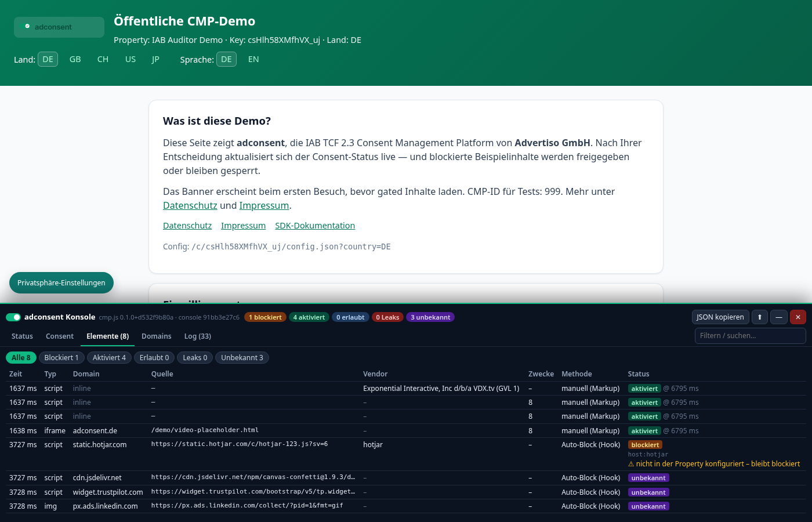Switch to the Consent tab
812x522 pixels.
point(60,336)
